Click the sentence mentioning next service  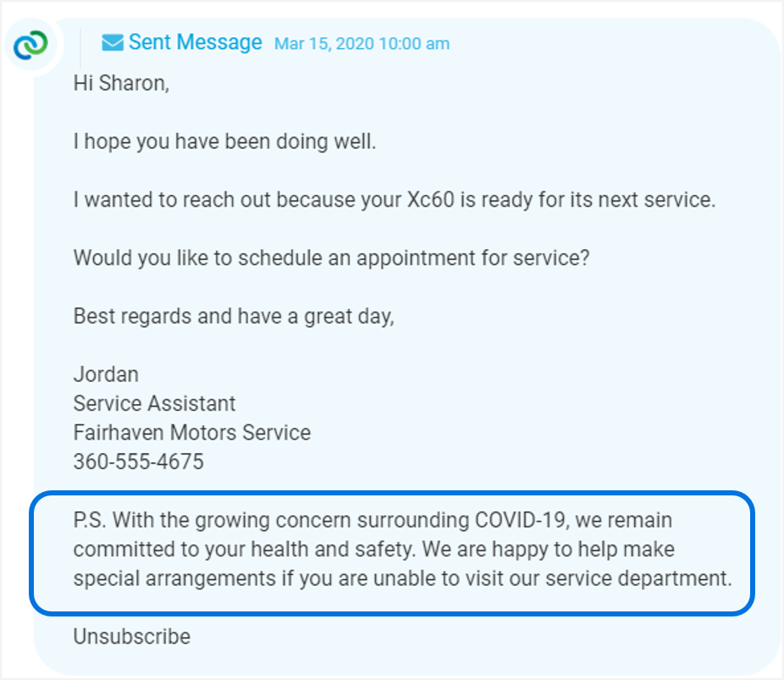tap(395, 200)
